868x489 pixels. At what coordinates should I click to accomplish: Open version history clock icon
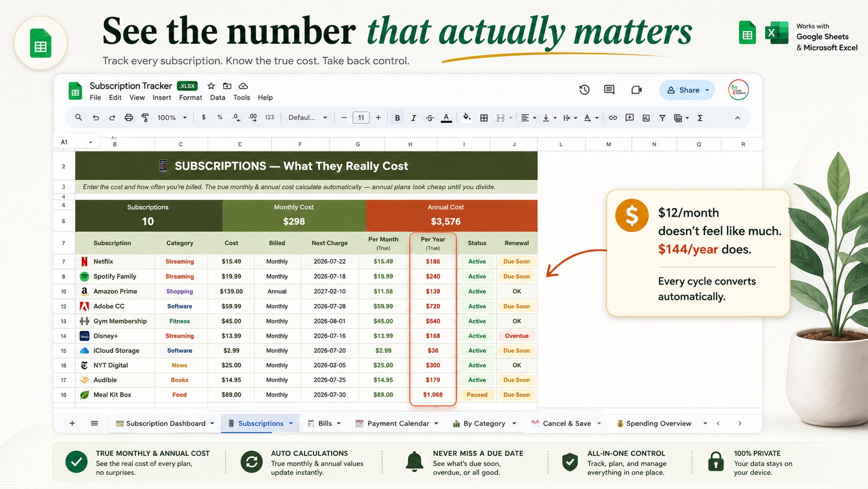(x=585, y=90)
